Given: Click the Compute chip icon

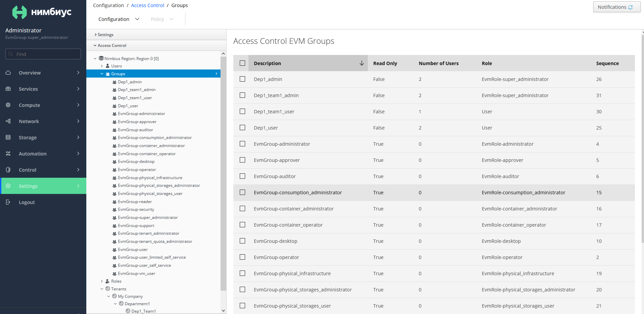Looking at the screenshot, I should tap(8, 105).
